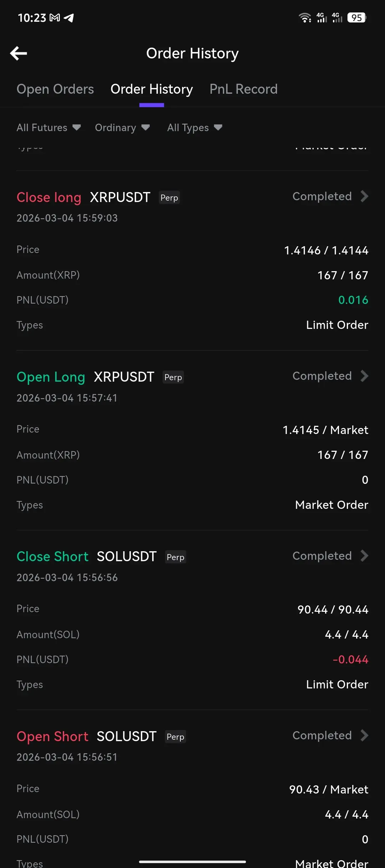Tap the Telegram notification icon in status bar
The height and width of the screenshot is (868, 385).
(68, 18)
